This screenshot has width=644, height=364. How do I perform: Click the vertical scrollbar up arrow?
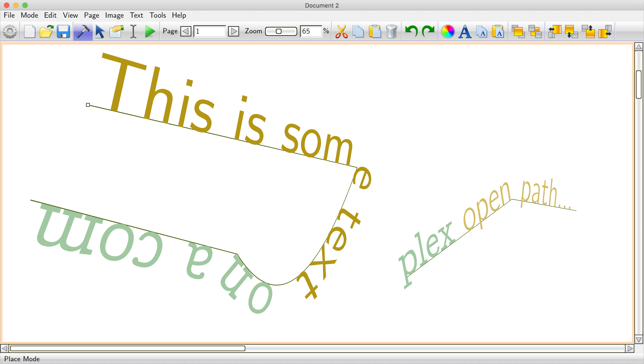(639, 47)
